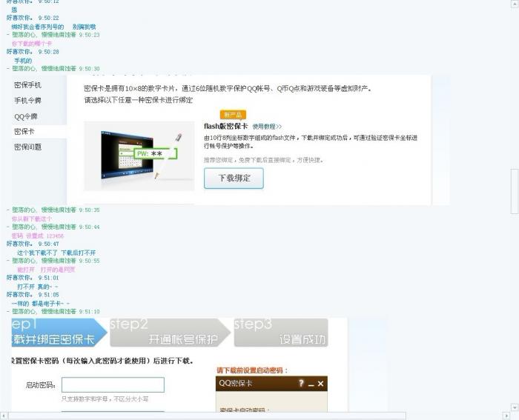Select 密保手机 in the side menu
This screenshot has width=519, height=420.
(x=28, y=85)
